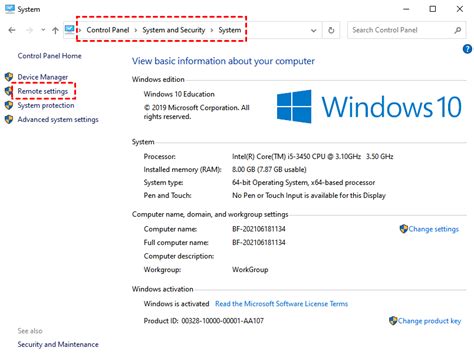Read the Microsoft Software License Terms
474x361 pixels.
pos(281,304)
